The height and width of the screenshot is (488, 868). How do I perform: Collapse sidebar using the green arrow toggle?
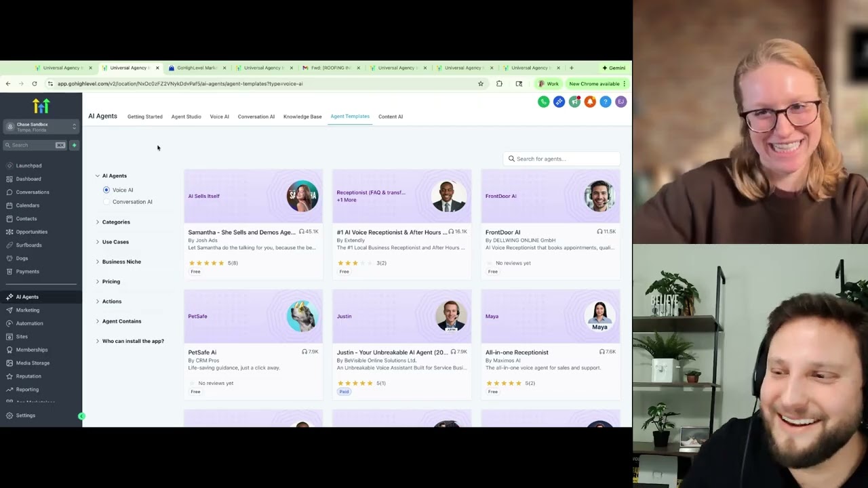pos(81,416)
